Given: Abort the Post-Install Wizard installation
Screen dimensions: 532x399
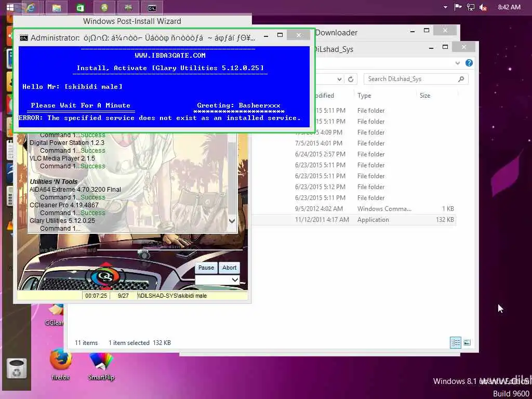Looking at the screenshot, I should 229,268.
